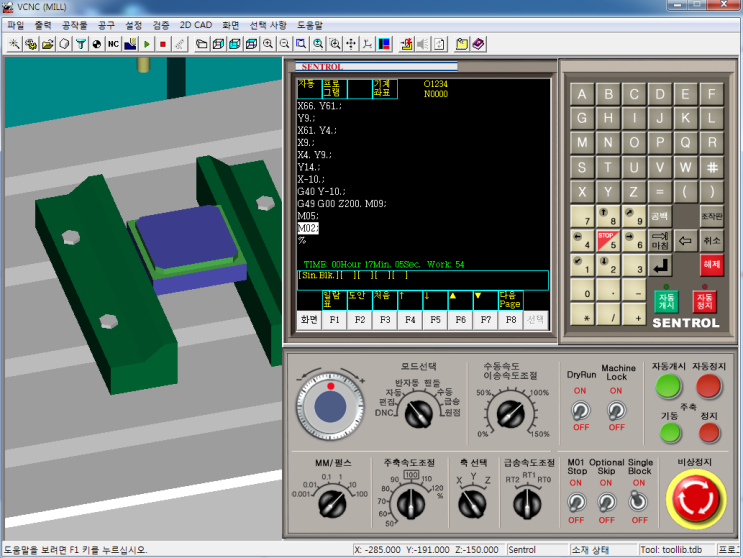Click the help book icon in toolbar
Viewport: 743px width, 558px height.
[478, 44]
